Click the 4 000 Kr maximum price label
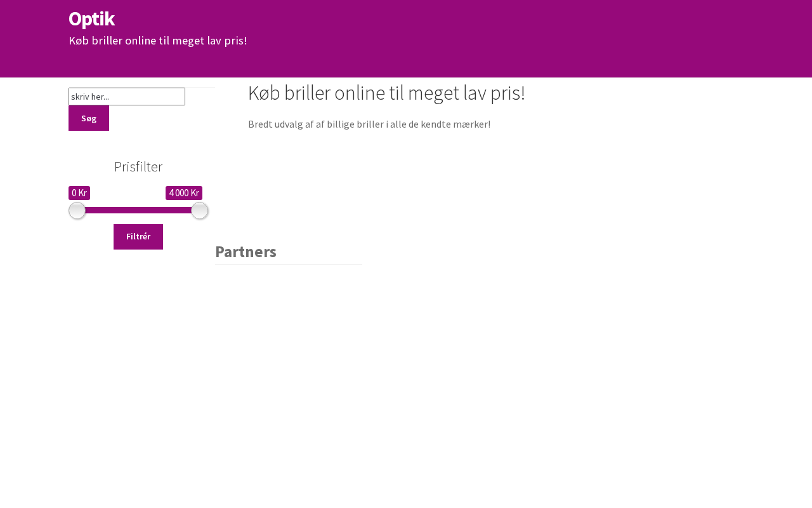The width and height of the screenshot is (812, 508). [184, 193]
